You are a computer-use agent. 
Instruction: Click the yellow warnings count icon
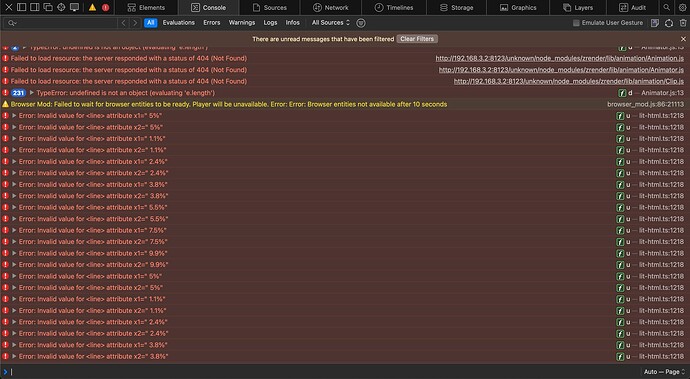point(92,7)
